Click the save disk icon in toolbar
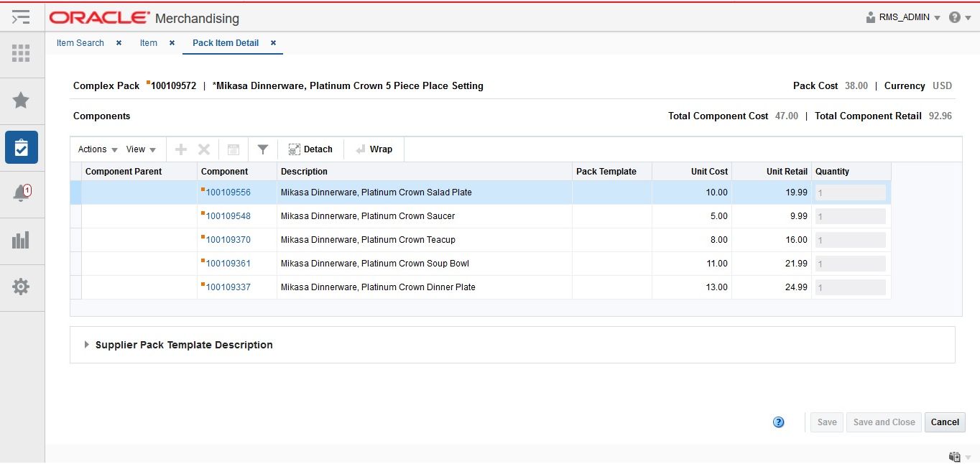980x464 pixels. (x=234, y=149)
